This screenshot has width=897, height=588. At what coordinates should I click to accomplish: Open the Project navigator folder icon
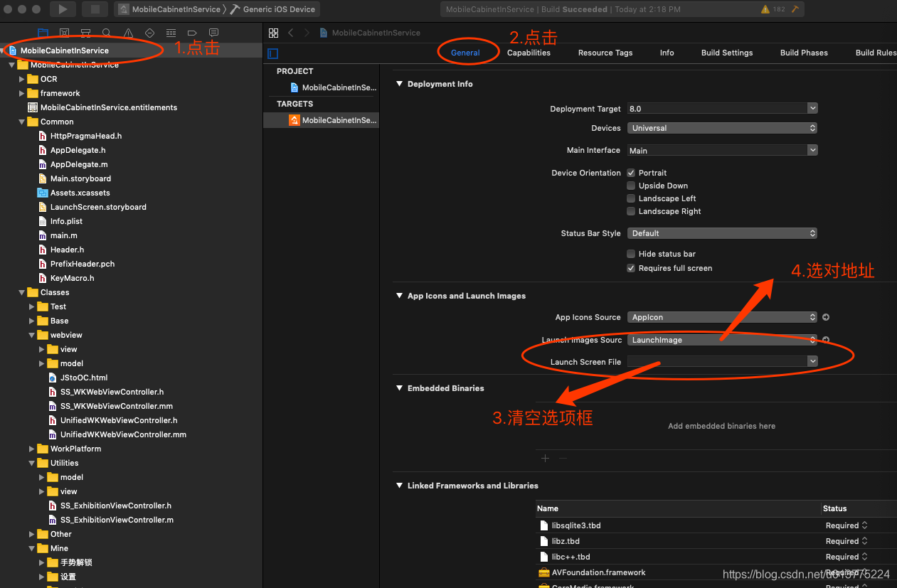pos(43,33)
